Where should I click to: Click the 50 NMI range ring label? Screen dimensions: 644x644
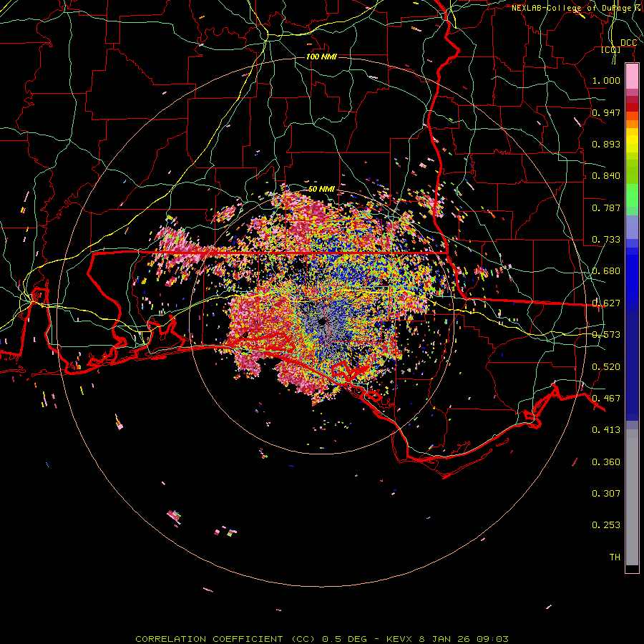(x=321, y=189)
